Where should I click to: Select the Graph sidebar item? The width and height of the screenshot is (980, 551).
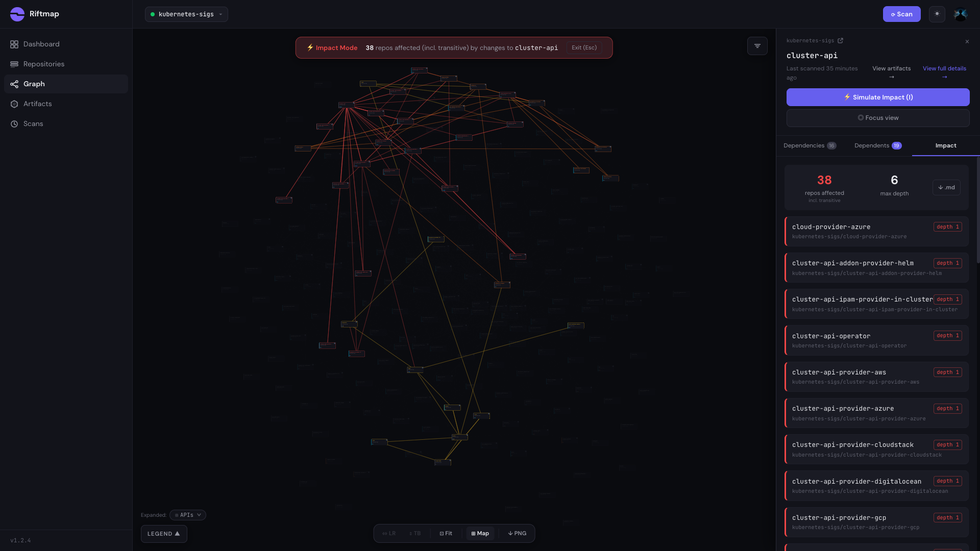coord(66,84)
